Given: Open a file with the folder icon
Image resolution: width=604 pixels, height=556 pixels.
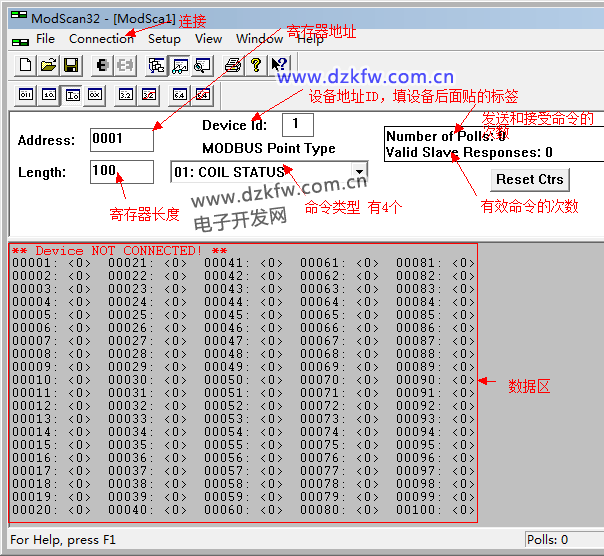Looking at the screenshot, I should click(x=49, y=65).
